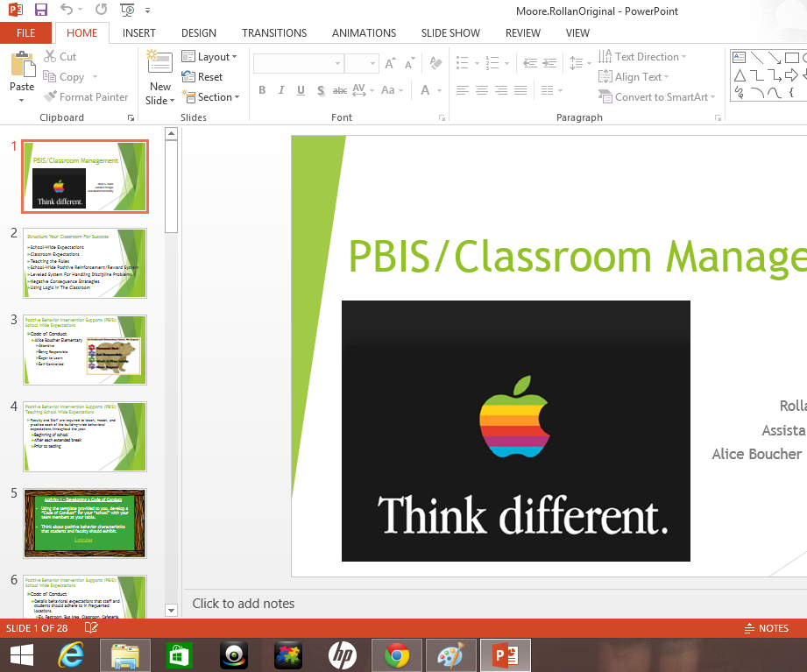Toggle italic formatting

coord(280,90)
